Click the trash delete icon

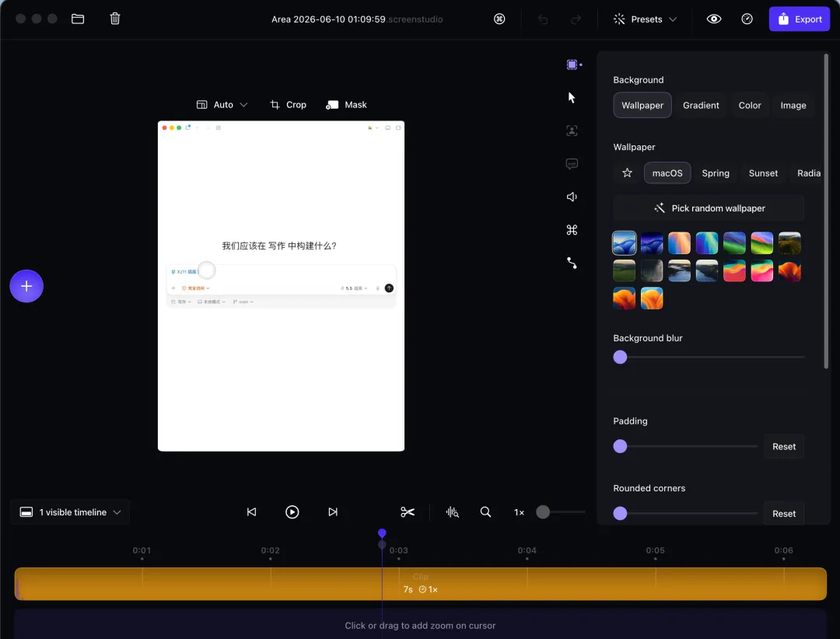[114, 19]
